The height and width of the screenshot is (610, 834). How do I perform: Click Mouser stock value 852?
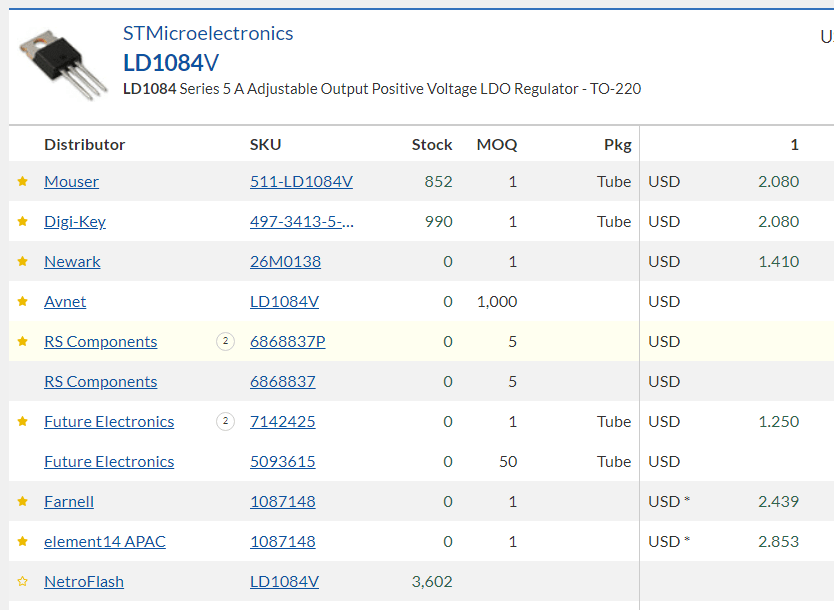click(x=438, y=181)
